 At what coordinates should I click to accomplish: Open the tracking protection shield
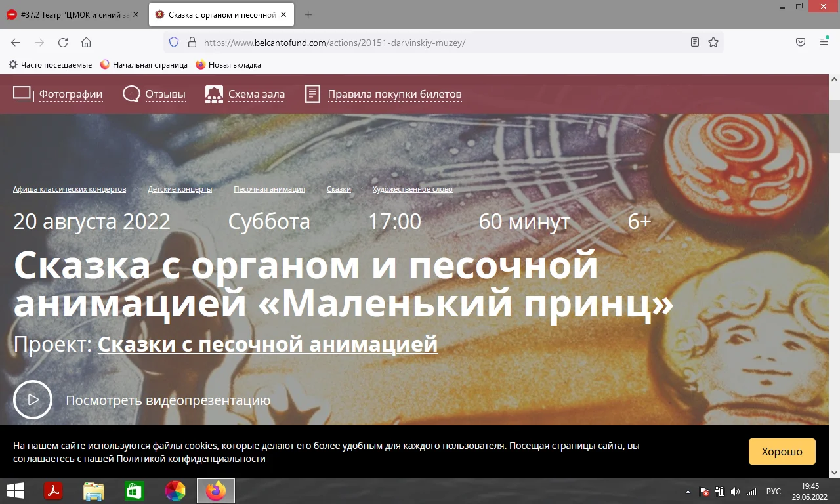pyautogui.click(x=173, y=42)
